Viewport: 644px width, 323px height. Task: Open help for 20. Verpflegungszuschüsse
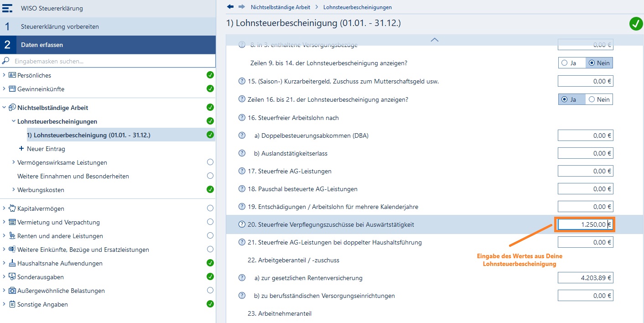pos(242,224)
